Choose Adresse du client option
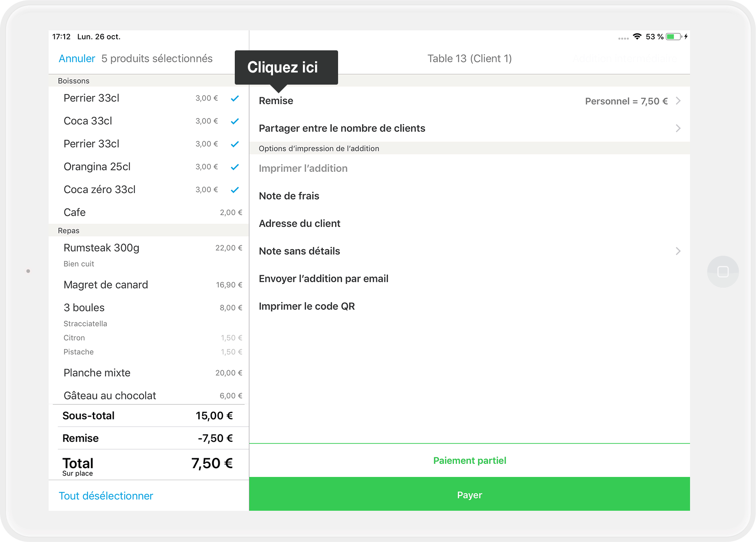Screen dimensions: 756x542 click(470, 223)
